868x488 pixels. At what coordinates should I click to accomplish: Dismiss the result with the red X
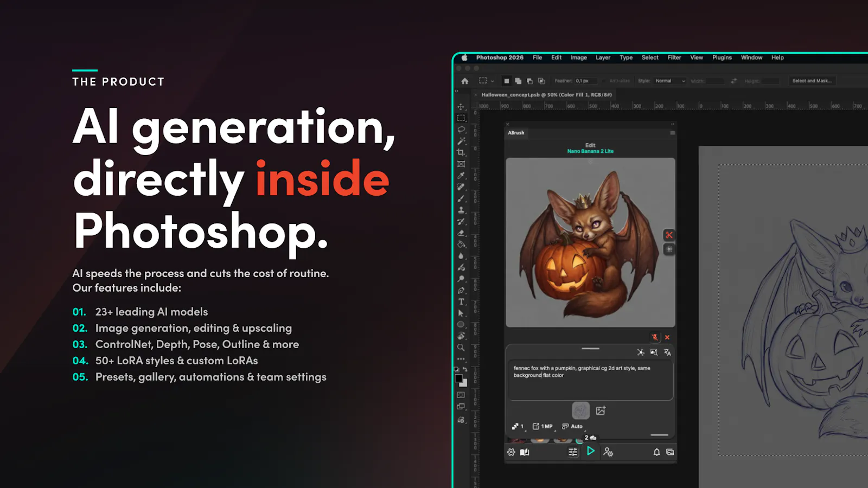point(667,337)
